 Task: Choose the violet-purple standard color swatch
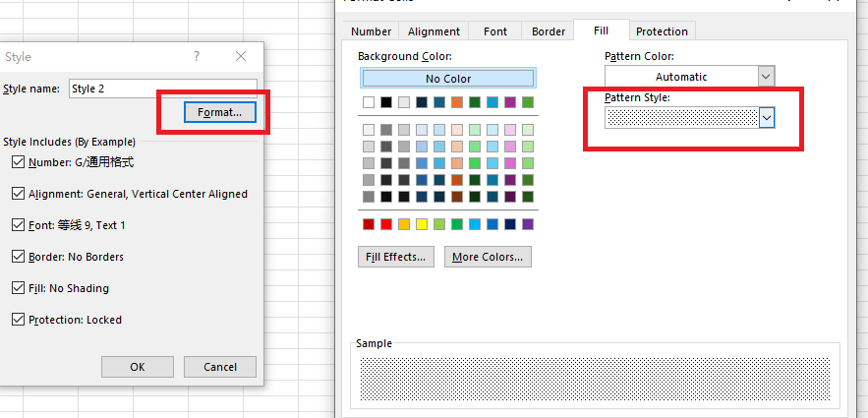(x=528, y=224)
